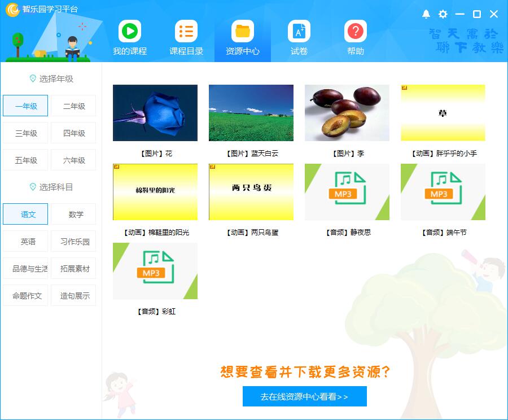Minimize the window
The width and height of the screenshot is (508, 420).
point(459,14)
